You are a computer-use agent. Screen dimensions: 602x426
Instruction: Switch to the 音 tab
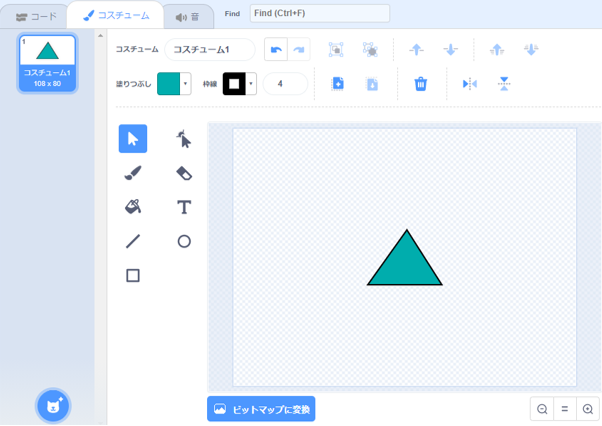click(187, 17)
